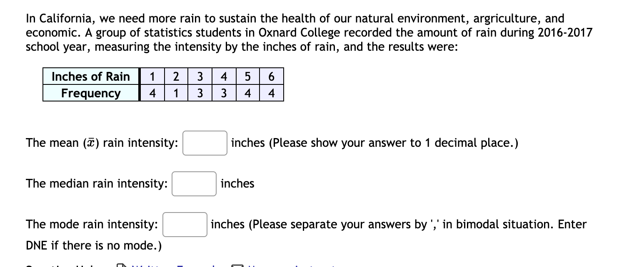Viewport: 644px width, 267px height.
Task: Click the mean rain intensity input box
Action: [x=205, y=143]
